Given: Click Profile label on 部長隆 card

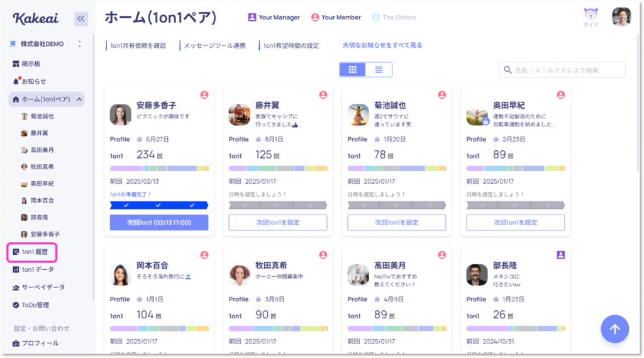Looking at the screenshot, I should (477, 299).
